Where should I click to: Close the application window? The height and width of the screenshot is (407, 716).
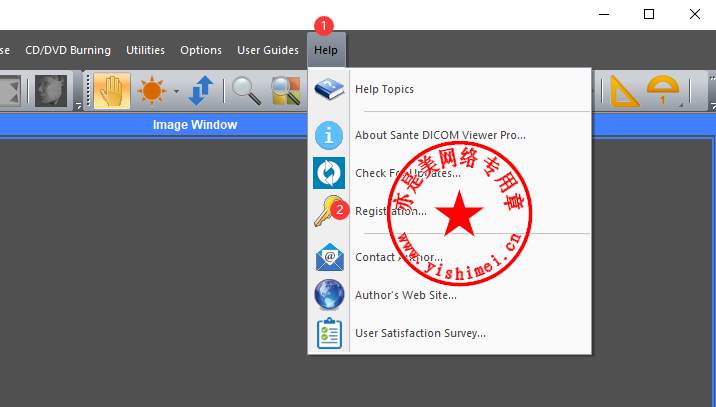[695, 15]
